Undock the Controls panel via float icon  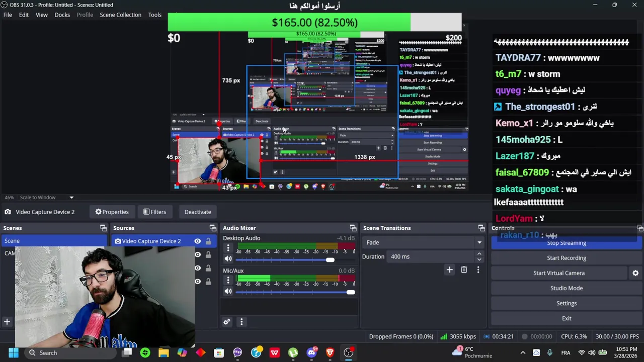[640, 228]
